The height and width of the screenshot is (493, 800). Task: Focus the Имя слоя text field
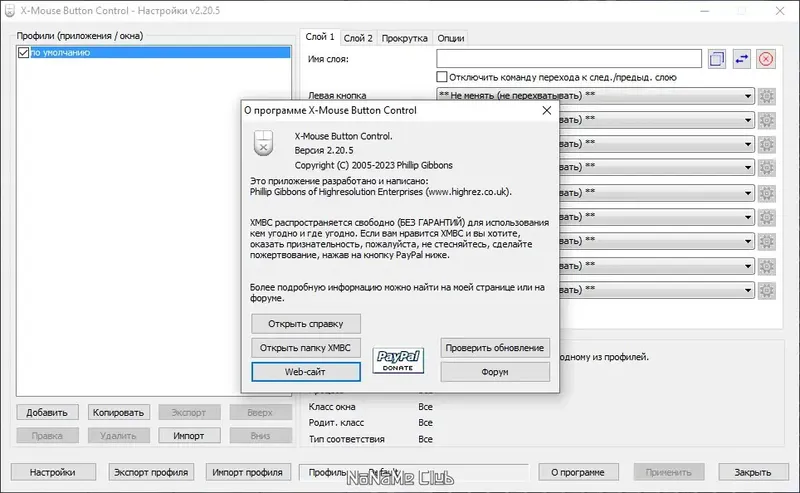[x=569, y=59]
